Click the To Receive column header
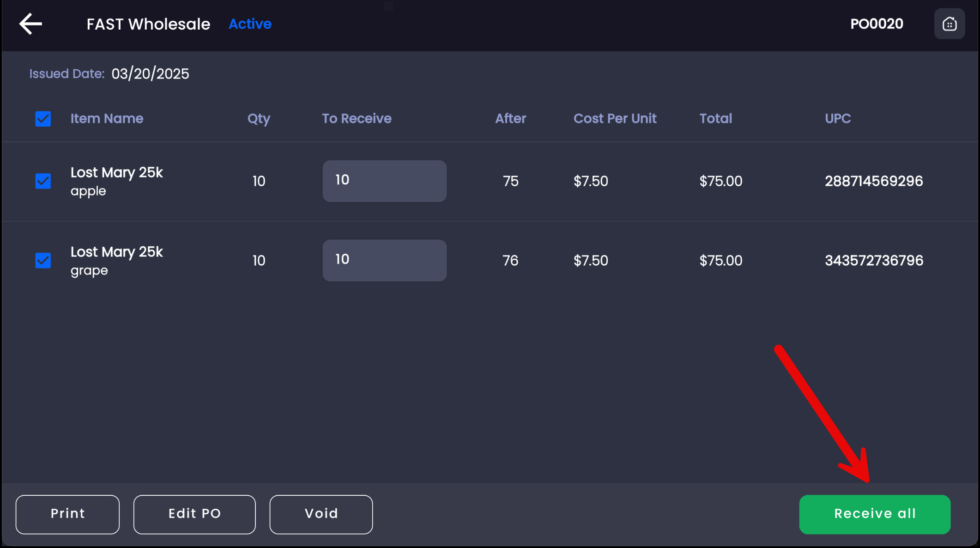Viewport: 980px width, 548px height. click(357, 119)
